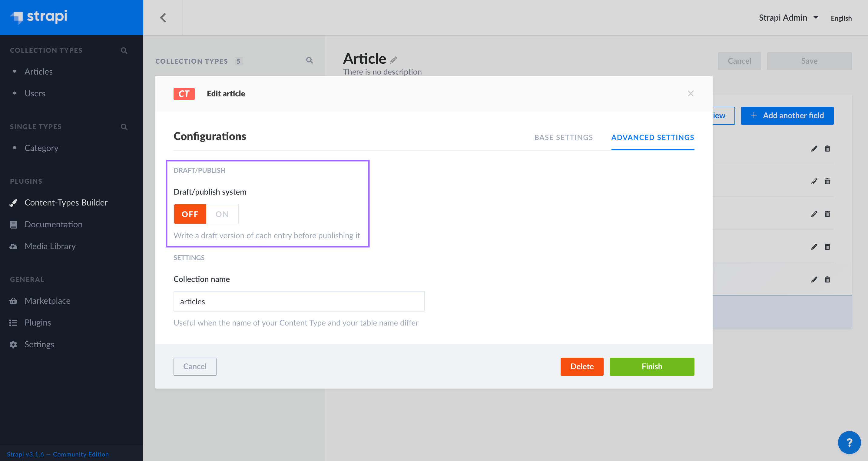Click the Finish button
The image size is (868, 461).
651,366
